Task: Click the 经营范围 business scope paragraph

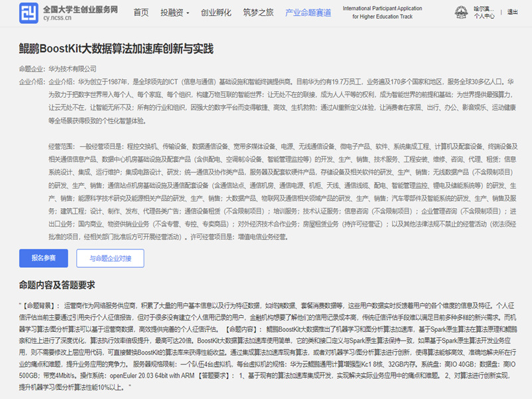Action: [279, 190]
